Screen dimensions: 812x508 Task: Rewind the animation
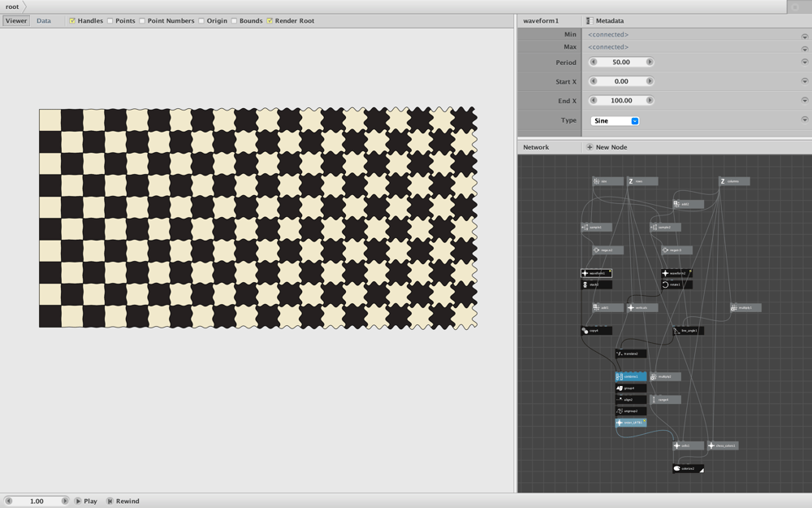point(123,501)
